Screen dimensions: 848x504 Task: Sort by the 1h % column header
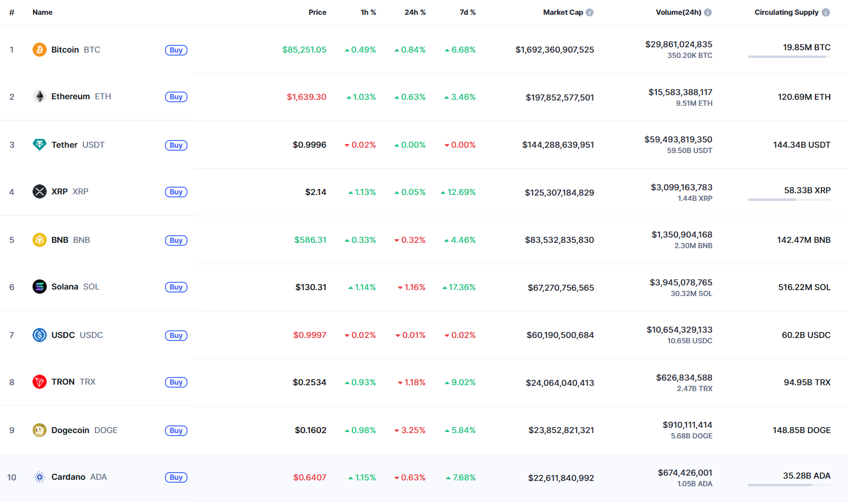(368, 12)
